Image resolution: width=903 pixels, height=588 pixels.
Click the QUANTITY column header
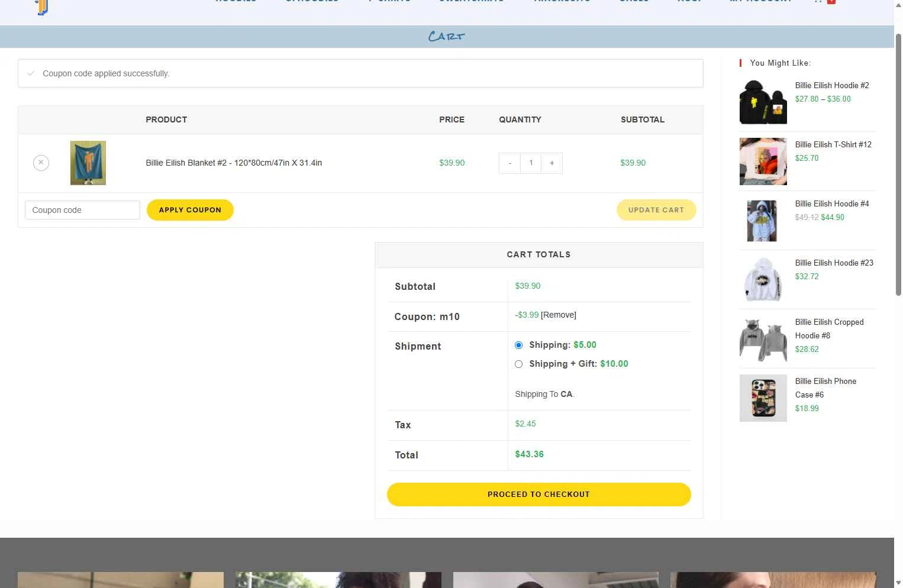[x=520, y=119]
